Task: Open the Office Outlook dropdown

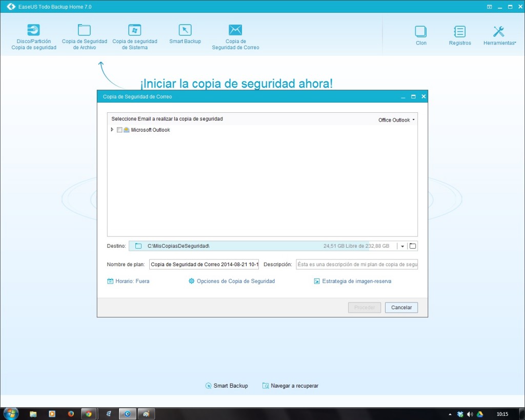Action: point(396,120)
